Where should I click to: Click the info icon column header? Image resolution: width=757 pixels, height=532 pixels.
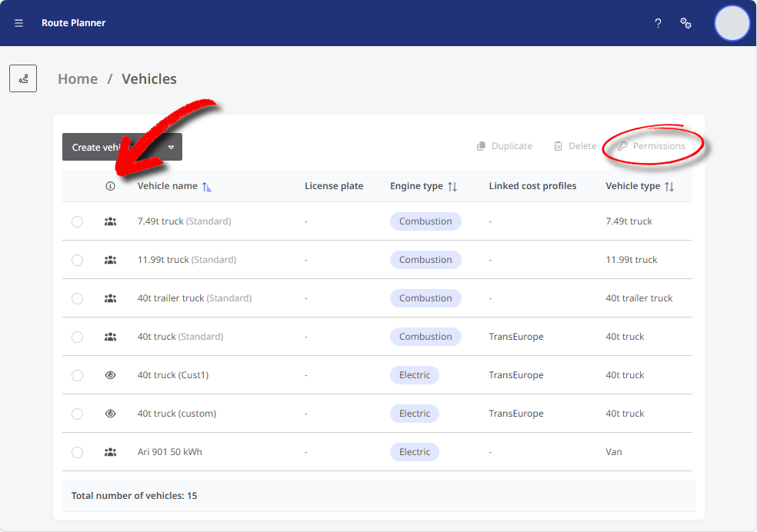pos(110,186)
